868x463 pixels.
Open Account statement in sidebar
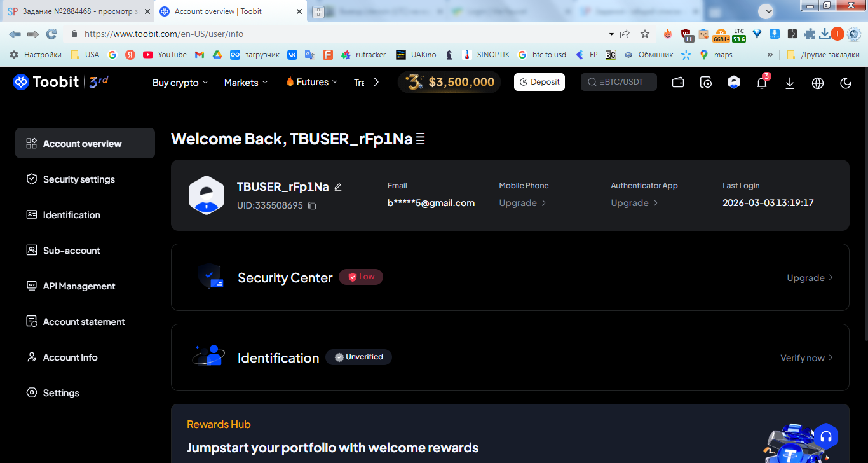coord(85,322)
